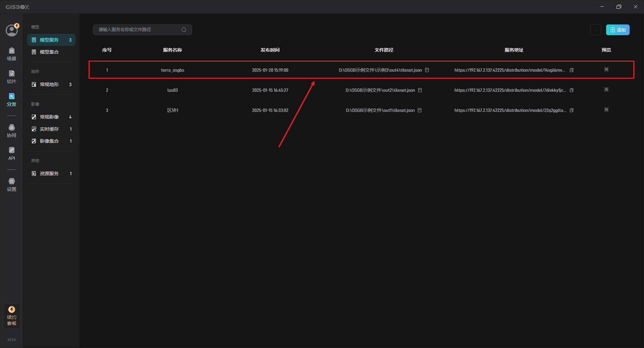Preview the terra_osgbs model service
Image resolution: width=644 pixels, height=348 pixels.
pos(606,69)
